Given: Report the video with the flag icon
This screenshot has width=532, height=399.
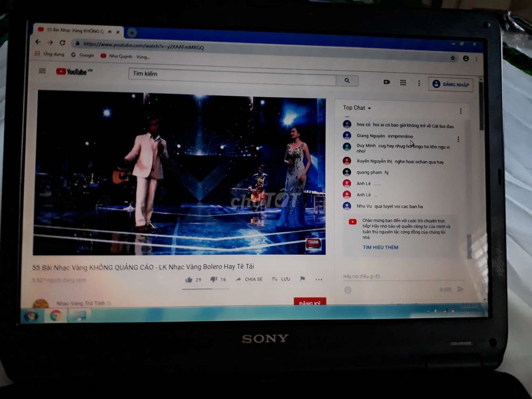Looking at the screenshot, I should (x=302, y=279).
